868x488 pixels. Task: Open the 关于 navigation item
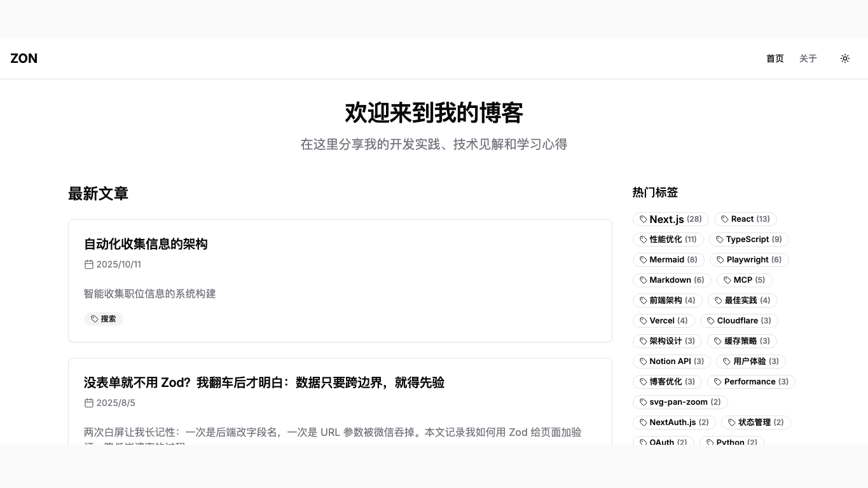(808, 58)
